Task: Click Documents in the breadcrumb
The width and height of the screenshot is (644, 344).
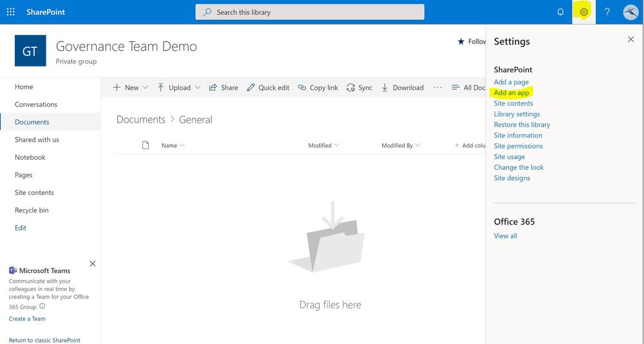Action: pyautogui.click(x=141, y=119)
